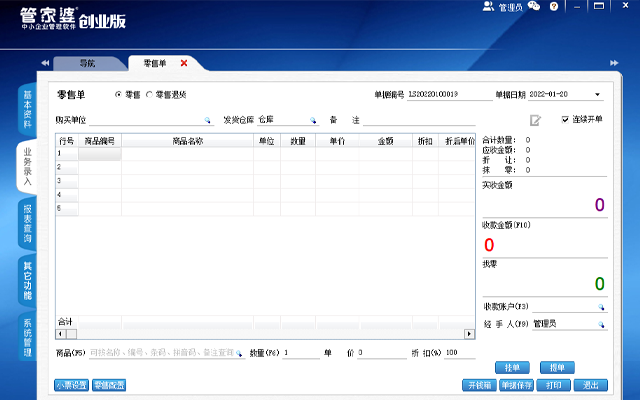Open the WeChat icon in title bar

[x=535, y=7]
